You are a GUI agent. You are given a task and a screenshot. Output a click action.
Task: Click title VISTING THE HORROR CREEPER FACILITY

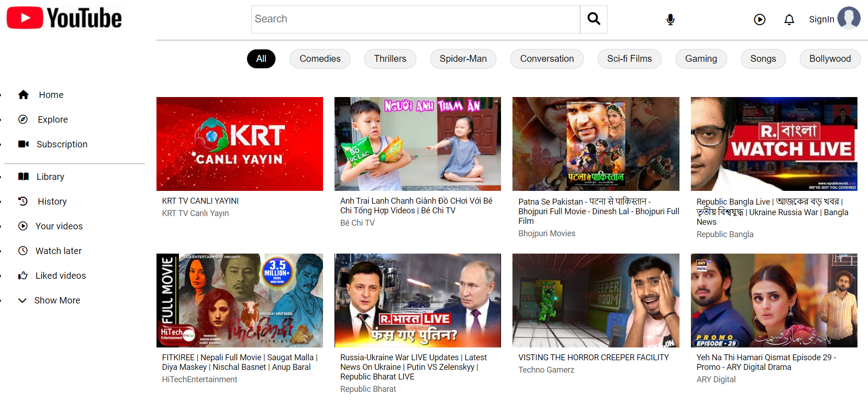tap(593, 358)
